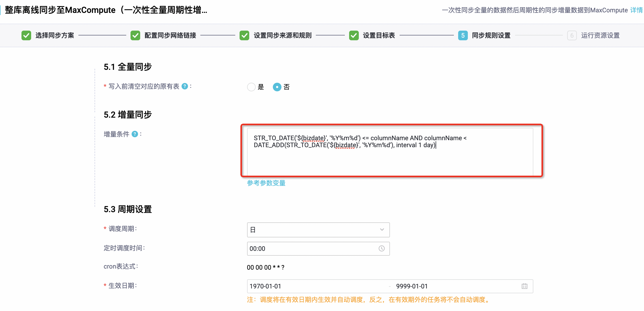Go to the 运行资源设置 step
Screen dimensions: 644x311
click(x=600, y=35)
